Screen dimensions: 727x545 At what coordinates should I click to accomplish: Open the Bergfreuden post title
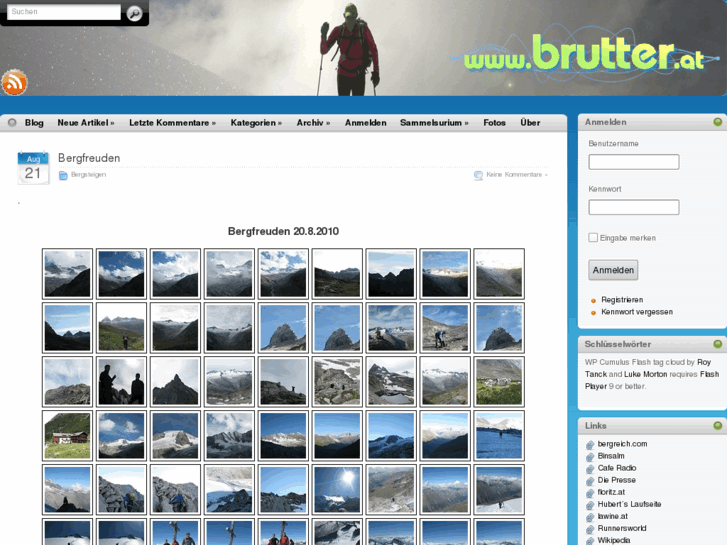click(89, 158)
